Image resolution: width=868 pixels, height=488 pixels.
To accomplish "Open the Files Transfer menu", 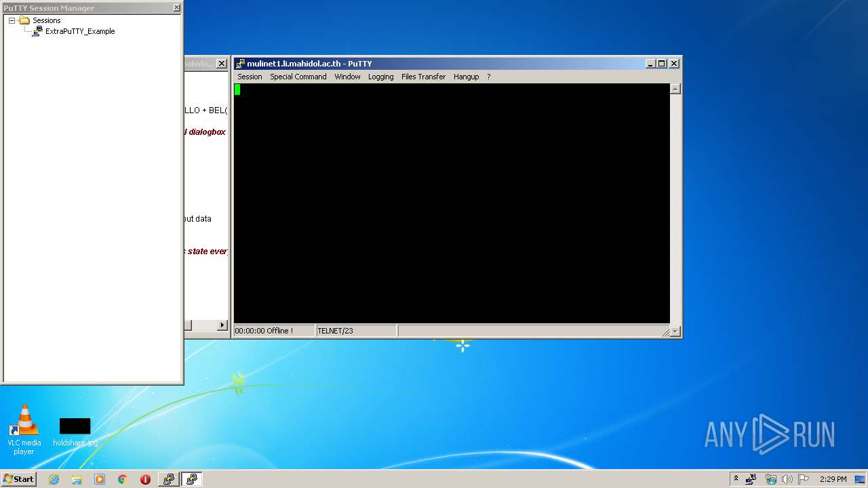I will 423,77.
